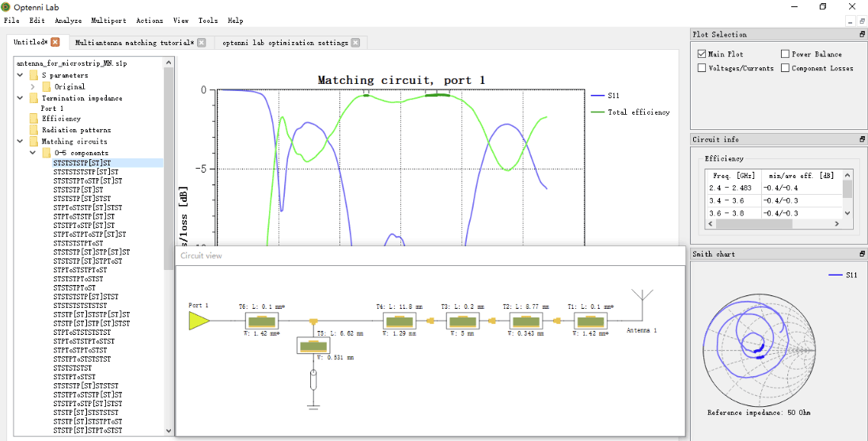Minimize the inner document window

coord(851,21)
